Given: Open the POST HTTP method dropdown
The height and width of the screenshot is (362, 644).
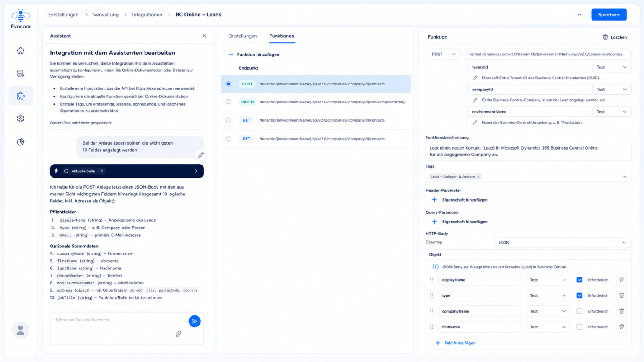Looking at the screenshot, I should coord(444,54).
